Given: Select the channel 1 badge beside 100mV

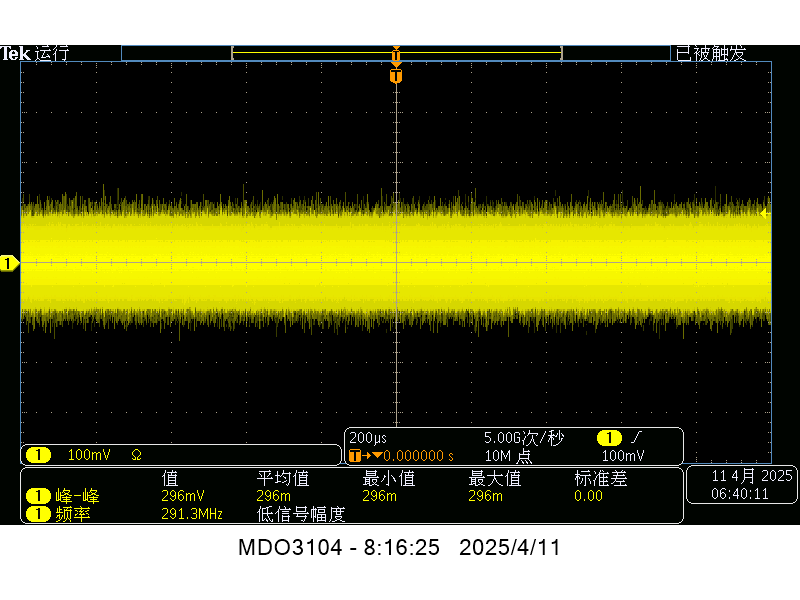Looking at the screenshot, I should pos(38,455).
